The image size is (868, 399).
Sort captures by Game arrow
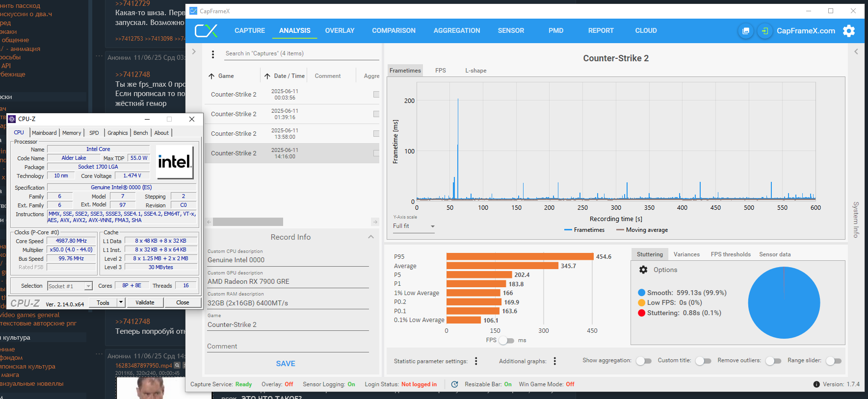[211, 76]
